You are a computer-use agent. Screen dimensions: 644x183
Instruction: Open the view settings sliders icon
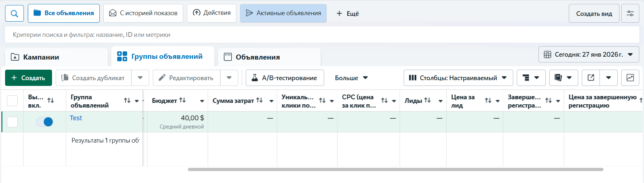[630, 13]
